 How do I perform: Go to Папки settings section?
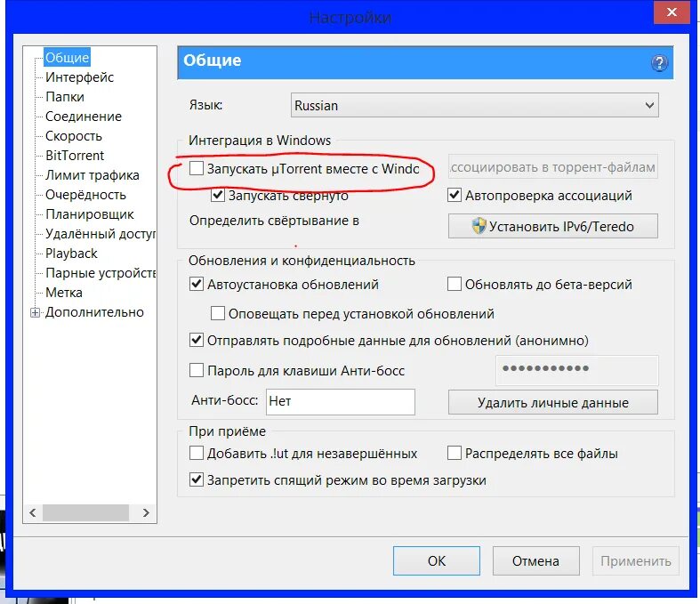coord(65,97)
